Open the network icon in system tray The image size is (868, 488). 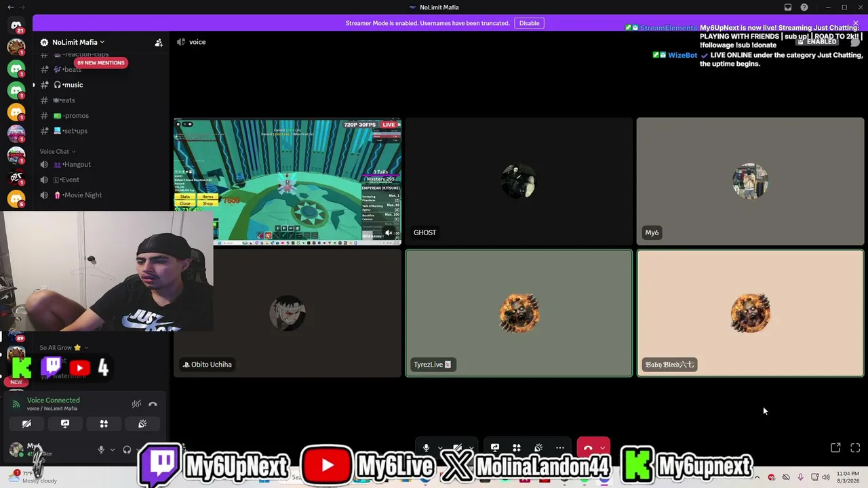[815, 477]
